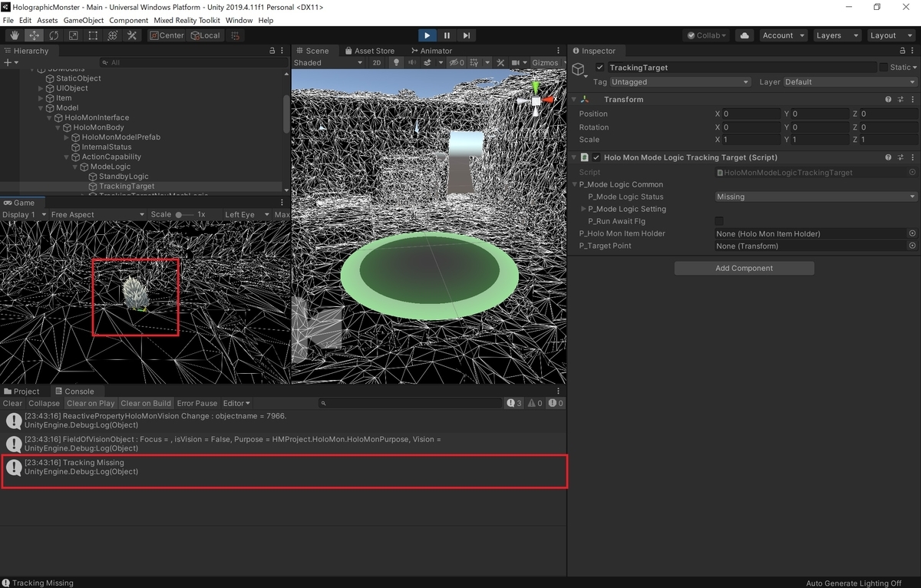Viewport: 921px width, 588px height.
Task: Toggle Clear on Build option
Action: click(x=146, y=403)
